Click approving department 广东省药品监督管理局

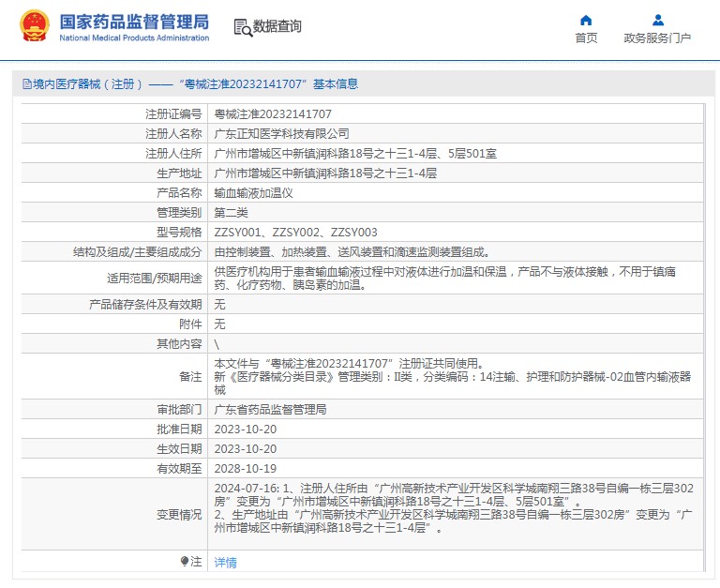[x=270, y=409]
